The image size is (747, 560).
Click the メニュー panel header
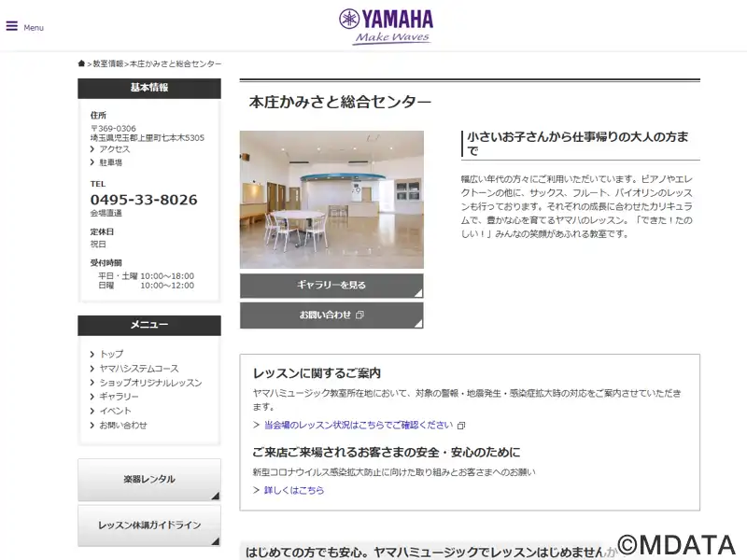(x=149, y=325)
